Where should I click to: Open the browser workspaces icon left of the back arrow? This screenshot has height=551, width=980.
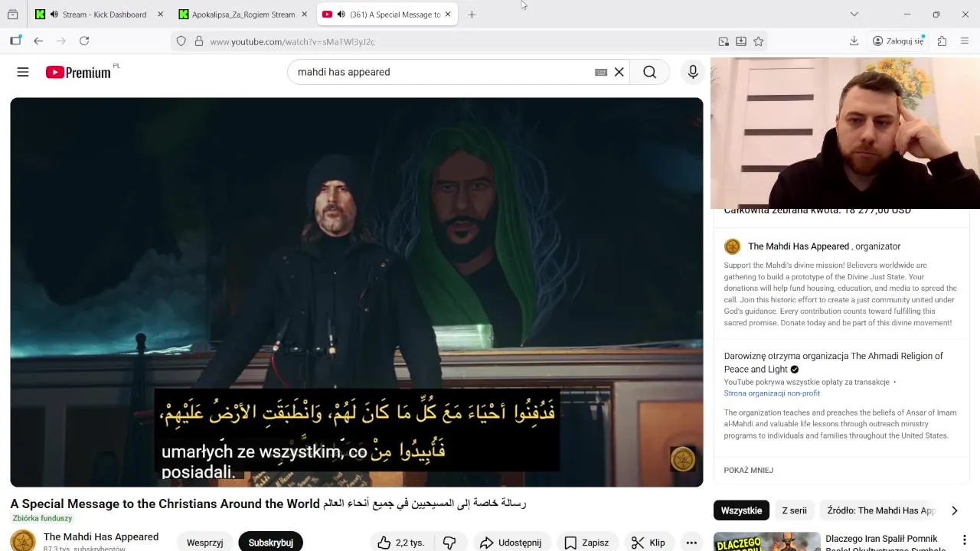(15, 41)
